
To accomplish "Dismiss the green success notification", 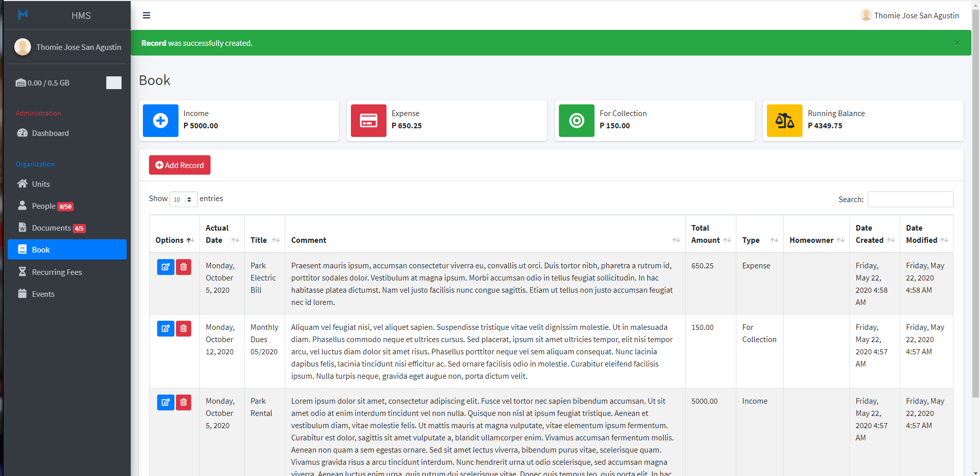I will [x=957, y=43].
